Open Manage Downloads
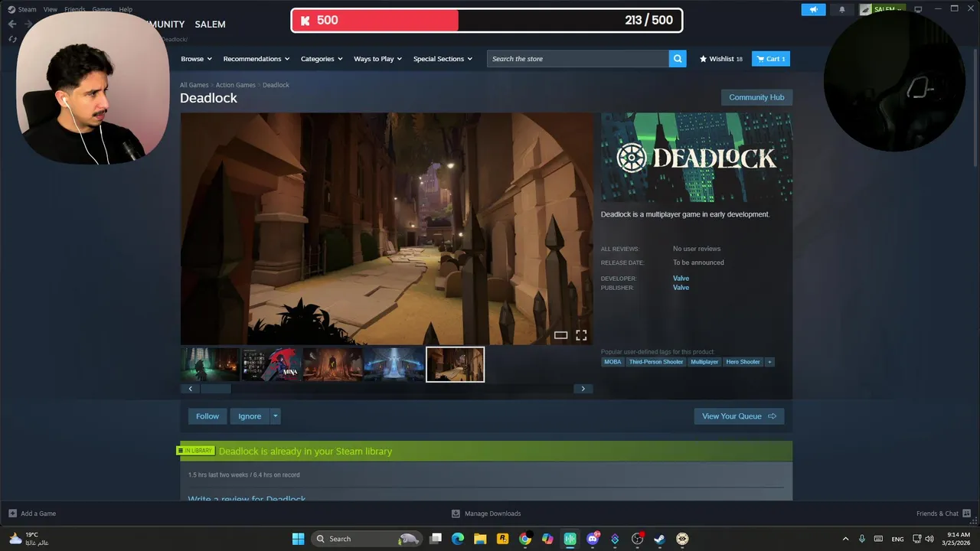The width and height of the screenshot is (980, 551). point(486,514)
